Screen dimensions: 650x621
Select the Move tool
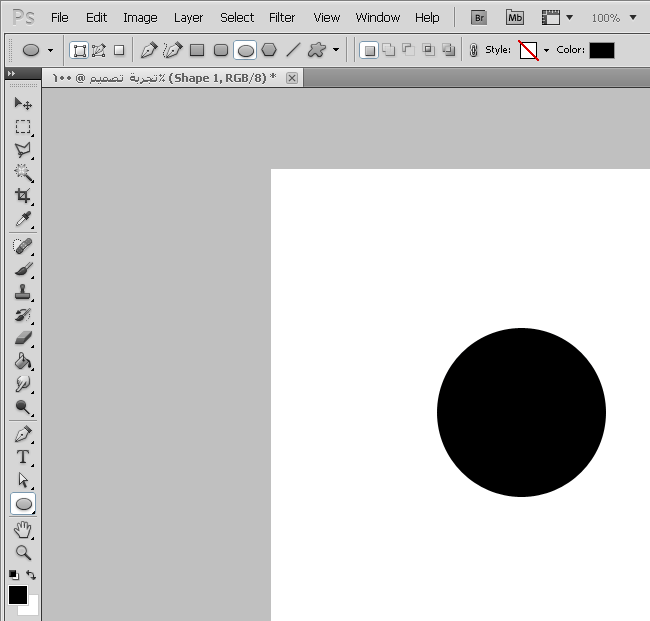22,103
